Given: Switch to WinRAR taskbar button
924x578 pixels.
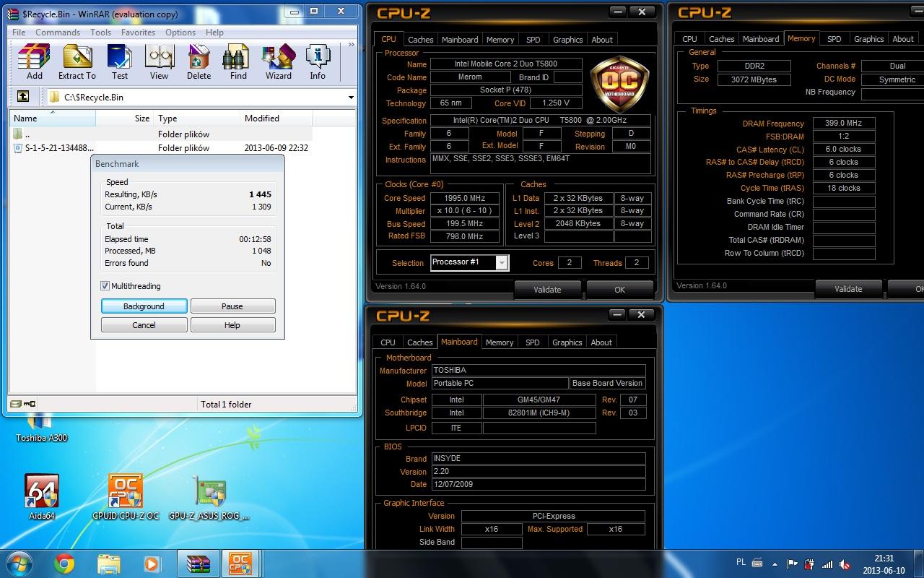Looking at the screenshot, I should point(198,564).
